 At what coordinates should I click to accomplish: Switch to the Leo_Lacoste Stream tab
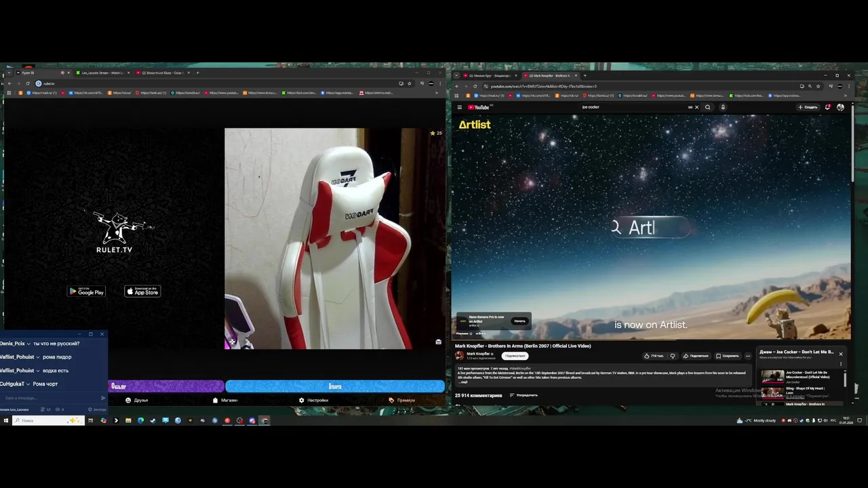(102, 73)
